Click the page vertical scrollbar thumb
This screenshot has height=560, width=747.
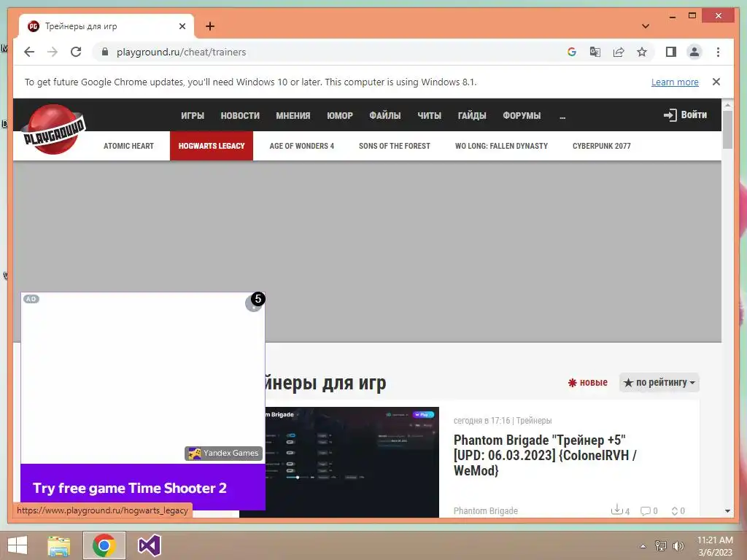tap(727, 130)
